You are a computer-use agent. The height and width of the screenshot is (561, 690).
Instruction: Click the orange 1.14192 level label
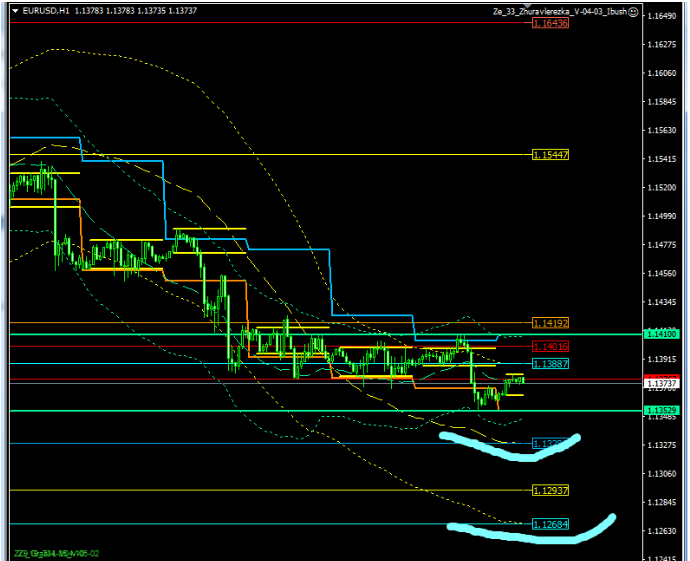click(x=550, y=323)
